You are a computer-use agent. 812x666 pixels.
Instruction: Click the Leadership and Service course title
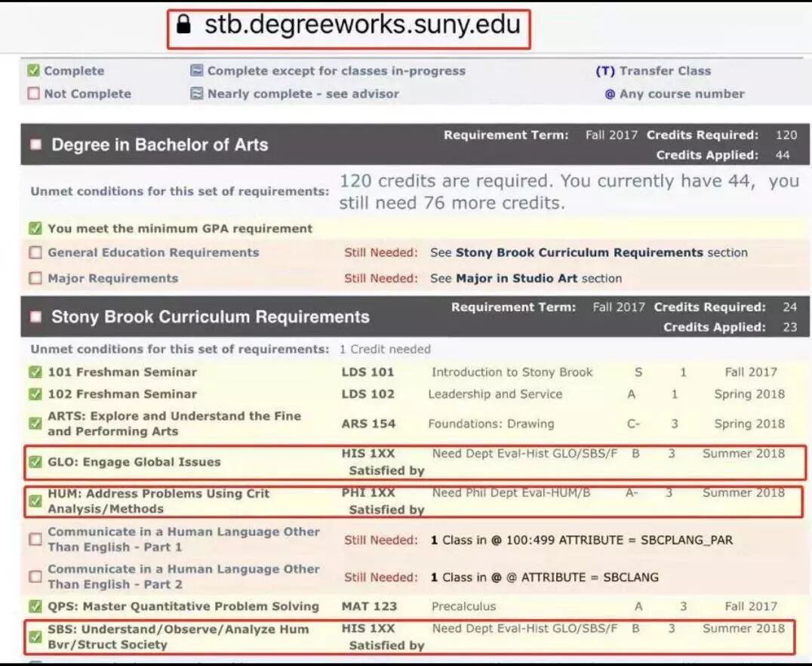click(495, 394)
